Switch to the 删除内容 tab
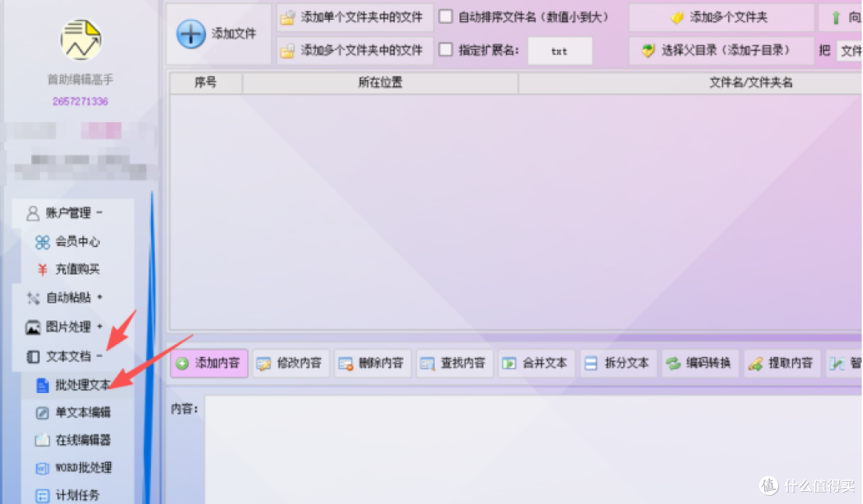The width and height of the screenshot is (863, 504). tap(373, 363)
